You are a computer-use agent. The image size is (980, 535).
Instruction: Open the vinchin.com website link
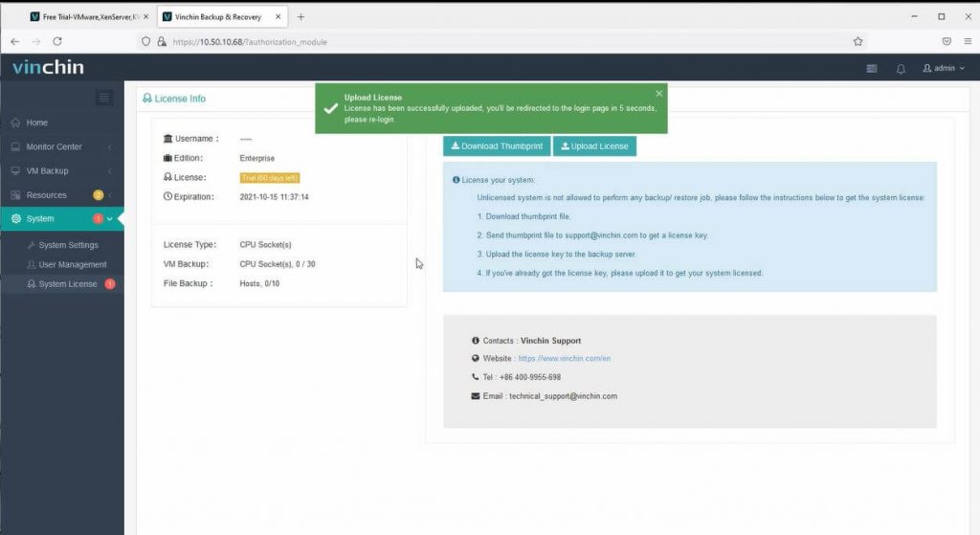click(x=565, y=359)
